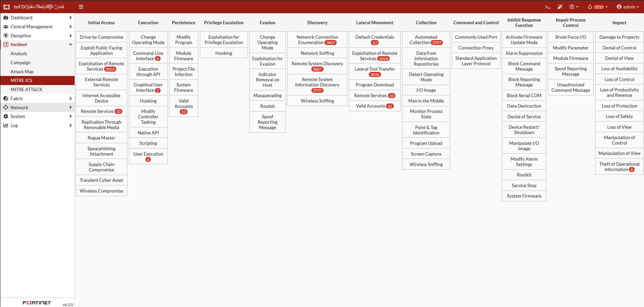The width and height of the screenshot is (644, 307).
Task: Click the 5533 notification count badge
Action: click(x=599, y=7)
